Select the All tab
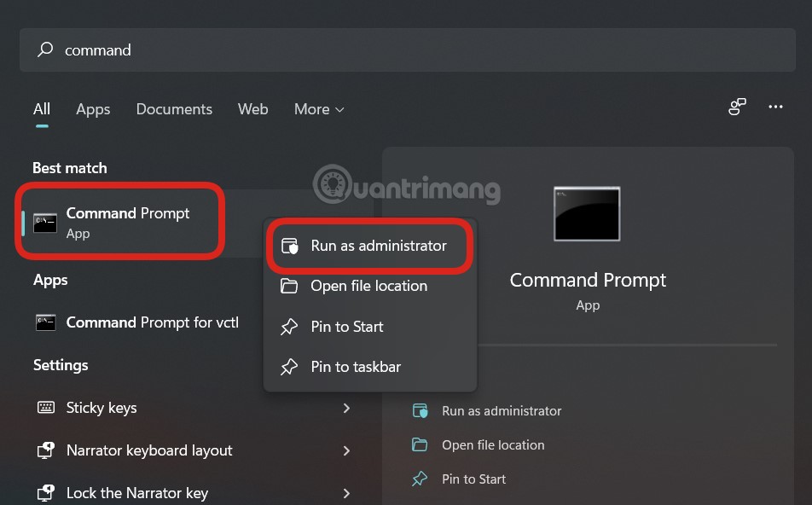 coord(42,109)
